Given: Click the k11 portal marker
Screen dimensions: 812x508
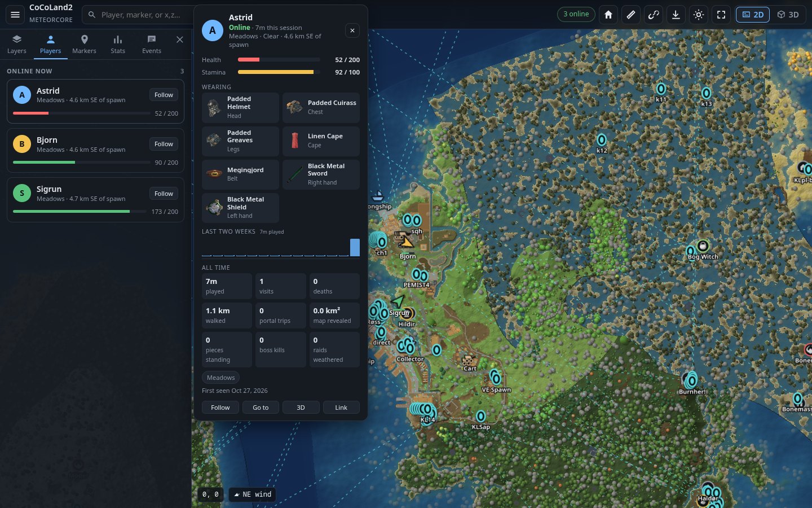Looking at the screenshot, I should [661, 89].
